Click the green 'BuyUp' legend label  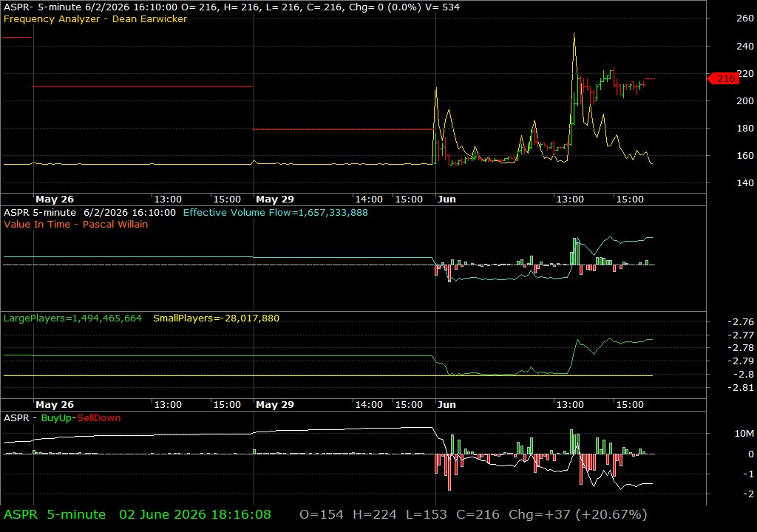pos(56,418)
